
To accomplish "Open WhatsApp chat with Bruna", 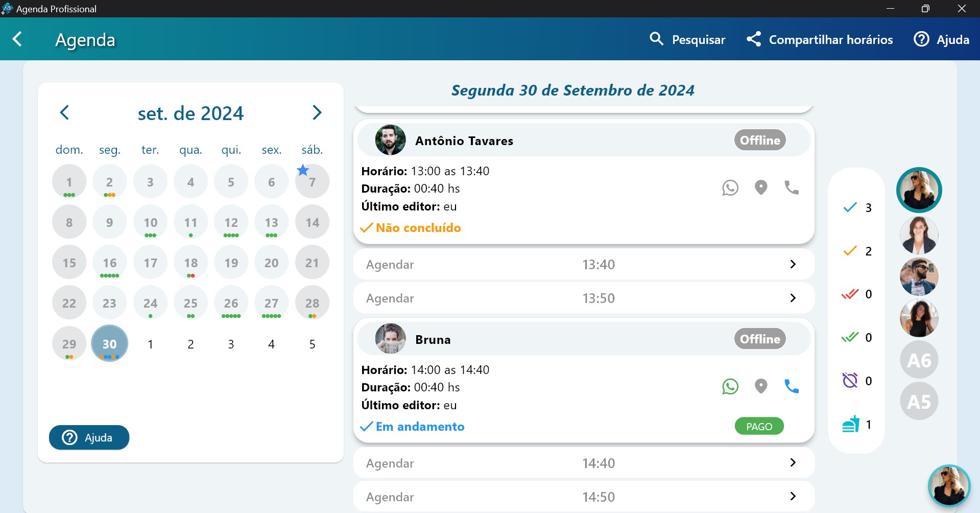I will point(730,386).
